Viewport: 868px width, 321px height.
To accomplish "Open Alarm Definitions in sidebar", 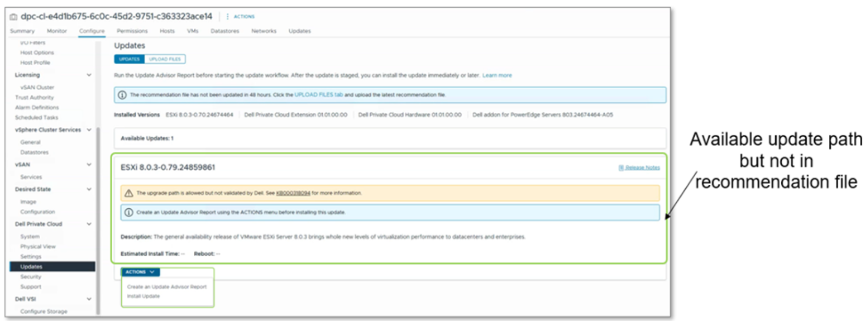I will [37, 108].
